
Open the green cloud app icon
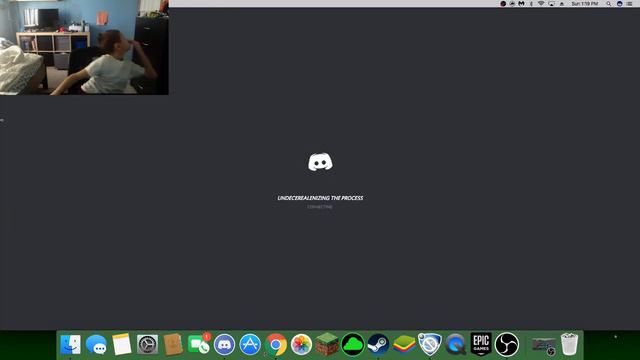pos(353,344)
